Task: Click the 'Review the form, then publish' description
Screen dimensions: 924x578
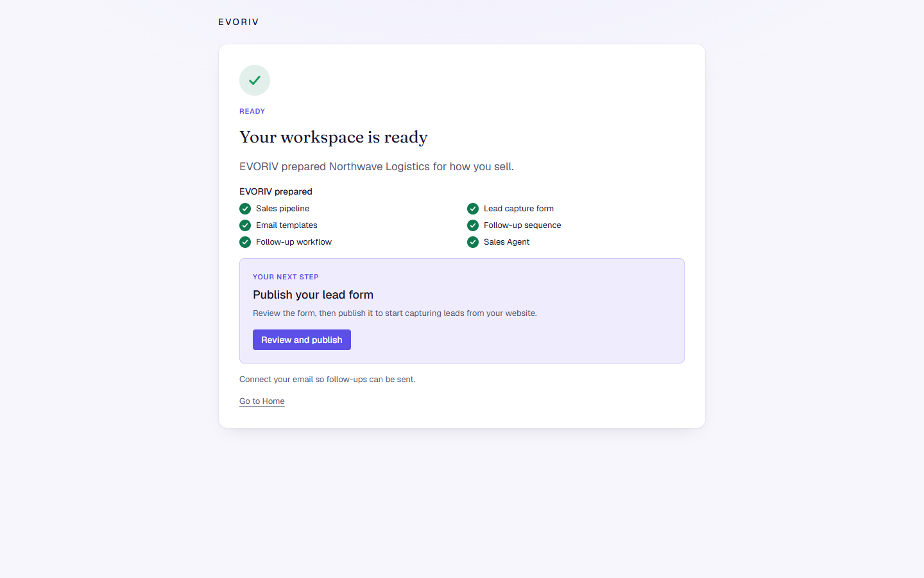Action: (x=395, y=313)
